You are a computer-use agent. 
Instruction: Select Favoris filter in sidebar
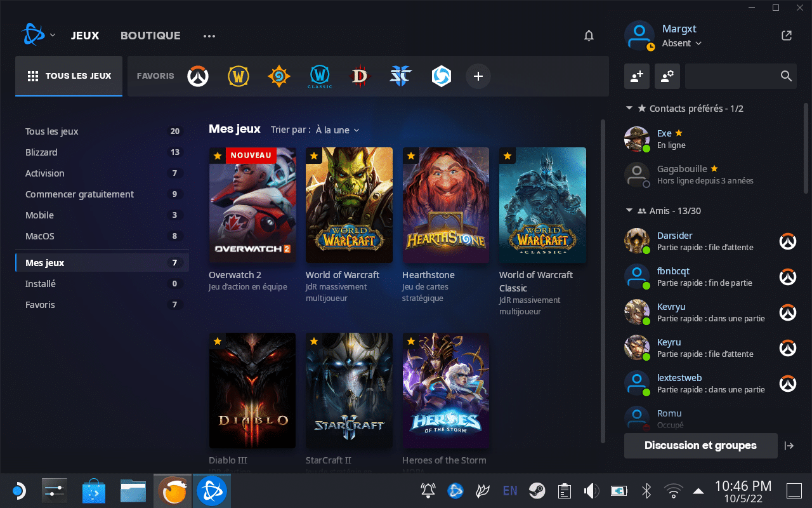[x=102, y=305]
